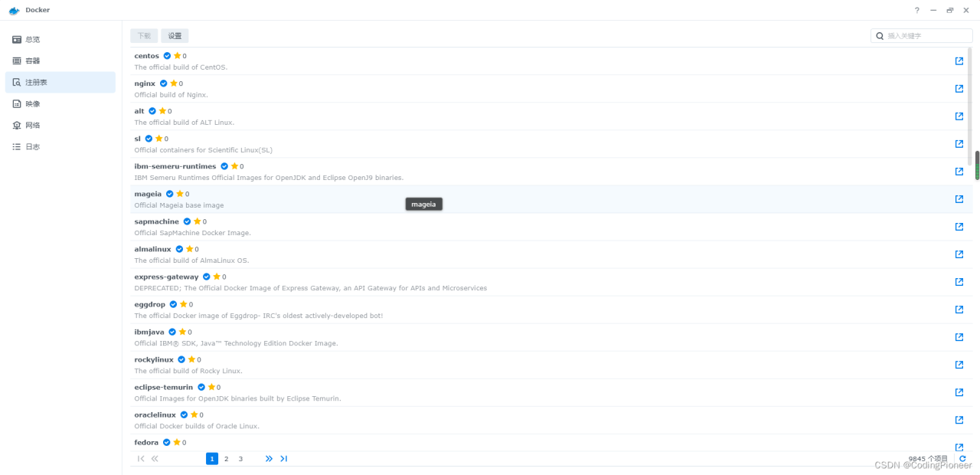Click 'Official containers for Scientific Linux(SL)' text
Image resolution: width=980 pixels, height=475 pixels.
[x=204, y=150]
